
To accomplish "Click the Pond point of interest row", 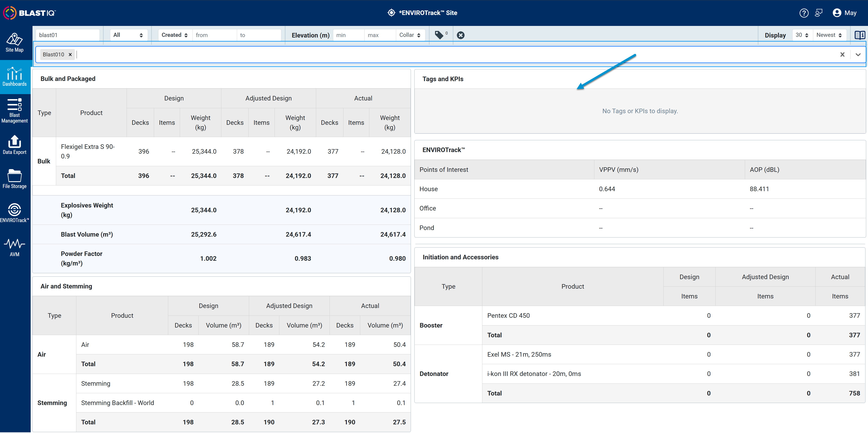I will [x=640, y=228].
